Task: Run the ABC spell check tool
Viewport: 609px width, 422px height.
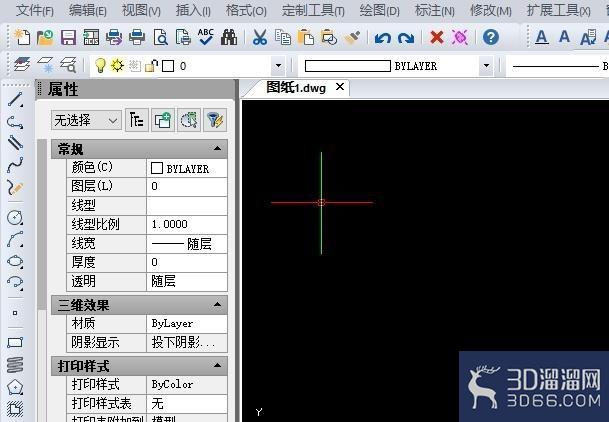Action: coord(205,37)
